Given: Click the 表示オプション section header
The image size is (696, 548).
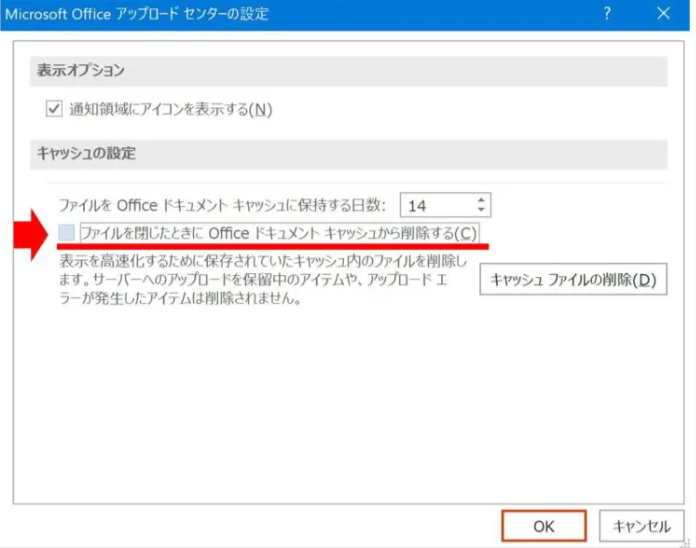Looking at the screenshot, I should coord(348,71).
